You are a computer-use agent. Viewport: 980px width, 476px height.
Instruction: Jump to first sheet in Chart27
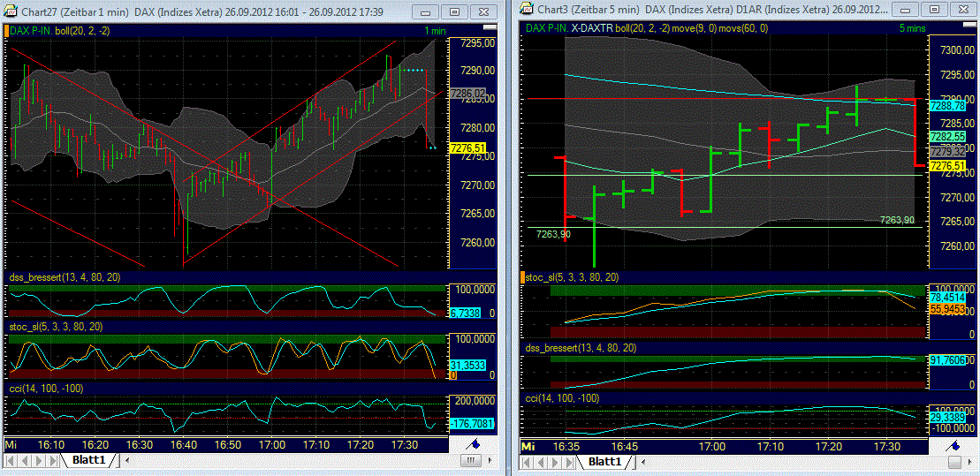click(11, 461)
